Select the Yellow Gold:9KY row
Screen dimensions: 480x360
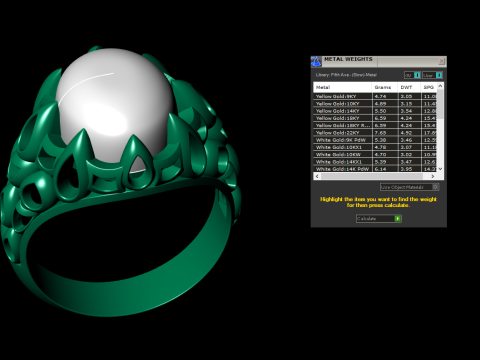coord(375,96)
